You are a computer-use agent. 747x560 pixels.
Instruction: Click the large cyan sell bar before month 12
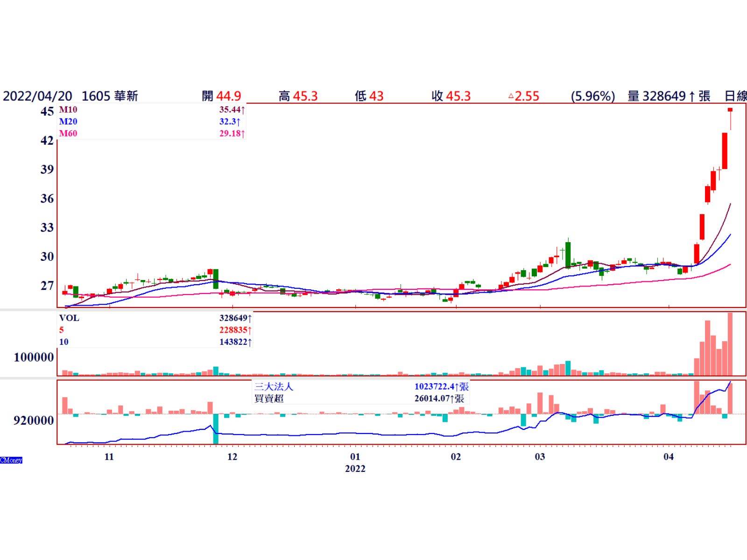click(x=216, y=428)
